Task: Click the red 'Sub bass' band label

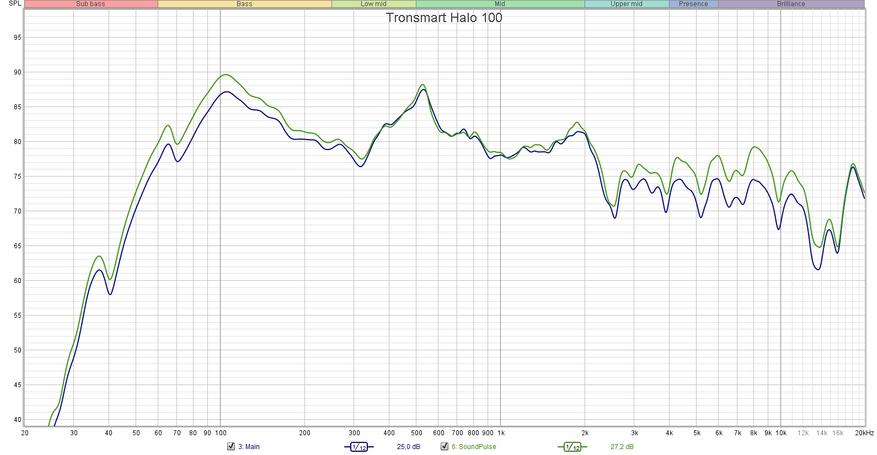Action: coord(91,4)
